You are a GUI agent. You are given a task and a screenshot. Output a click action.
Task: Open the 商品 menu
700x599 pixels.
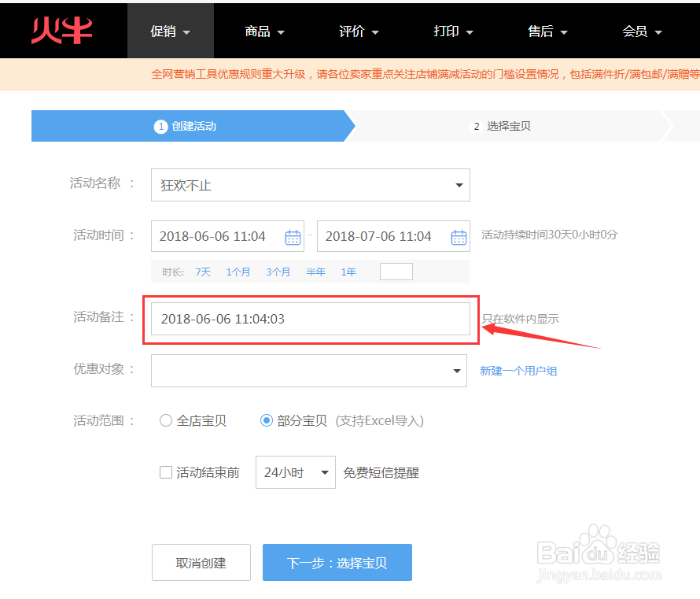pos(265,31)
